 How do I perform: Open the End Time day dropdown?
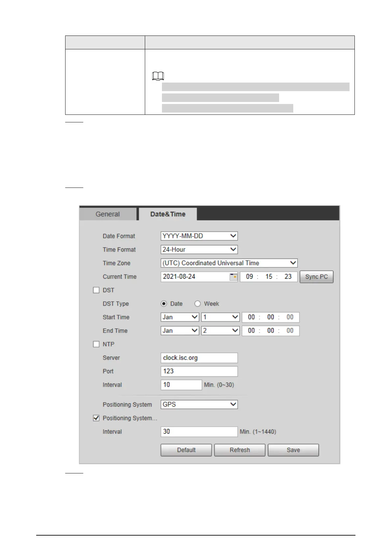(220, 331)
